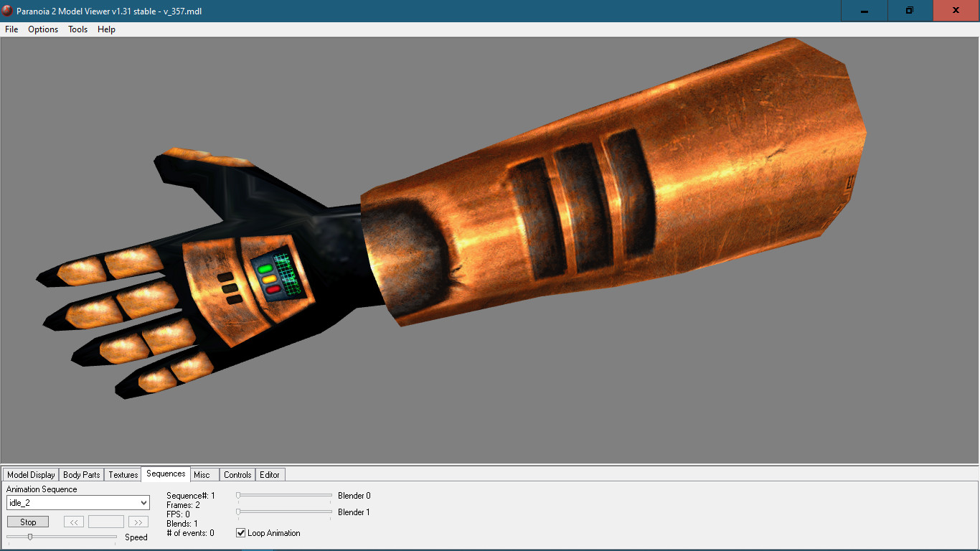The width and height of the screenshot is (980, 551).
Task: Click the frame number field between step buttons
Action: pyautogui.click(x=105, y=522)
